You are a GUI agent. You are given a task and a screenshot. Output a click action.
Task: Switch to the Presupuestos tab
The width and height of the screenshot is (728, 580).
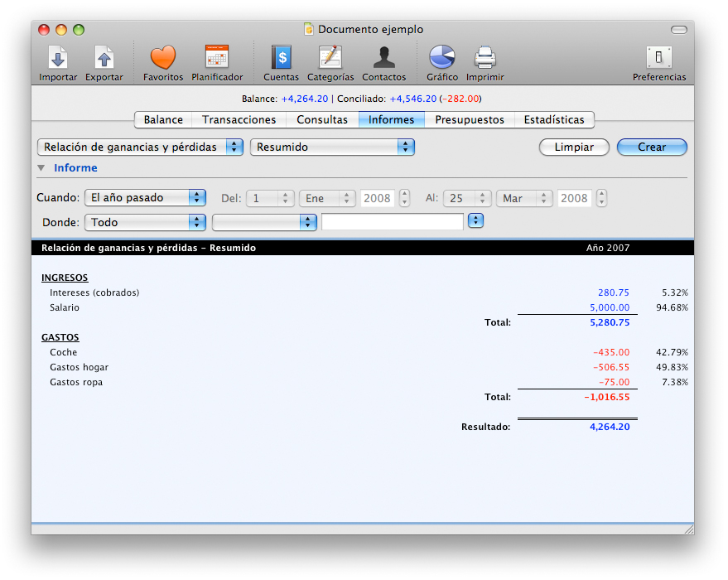point(470,120)
